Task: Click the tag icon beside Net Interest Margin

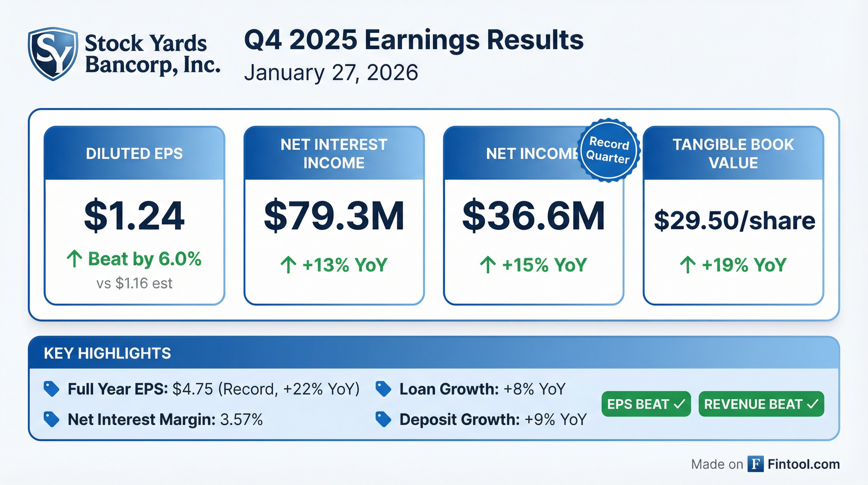Action: coord(51,419)
